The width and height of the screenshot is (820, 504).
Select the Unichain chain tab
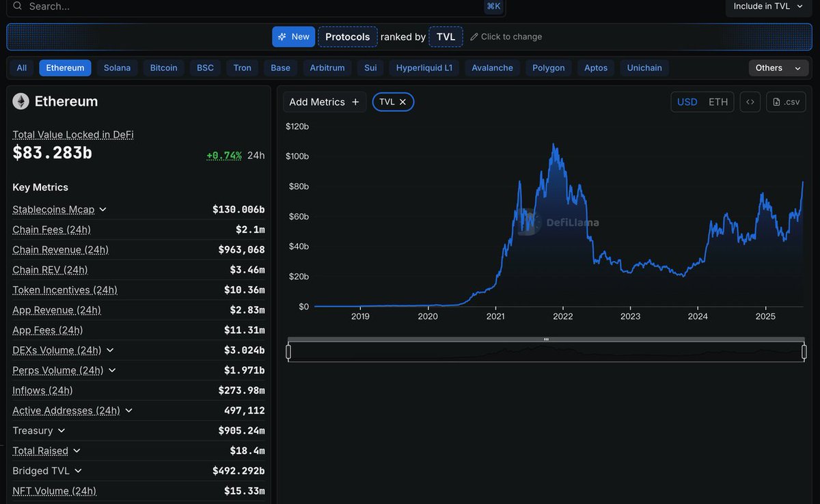click(644, 68)
